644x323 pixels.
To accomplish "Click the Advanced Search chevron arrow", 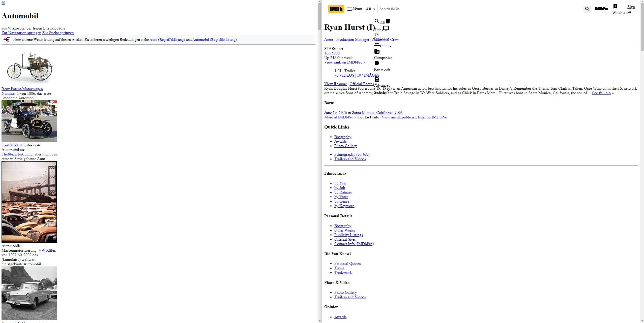I will (x=388, y=91).
